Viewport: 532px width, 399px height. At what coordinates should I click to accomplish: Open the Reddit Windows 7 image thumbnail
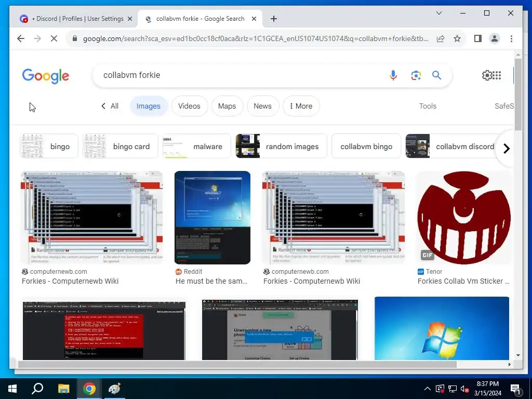pyautogui.click(x=212, y=218)
